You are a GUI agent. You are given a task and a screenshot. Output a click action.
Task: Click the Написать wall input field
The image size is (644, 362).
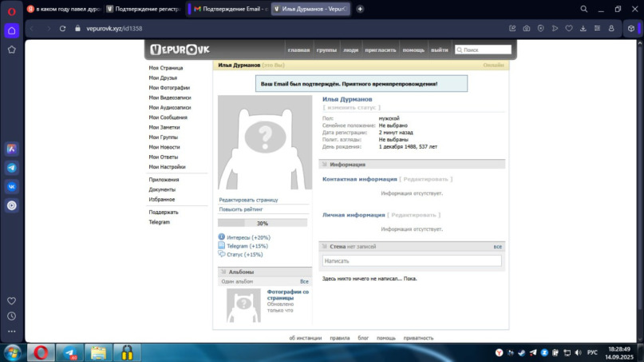pyautogui.click(x=412, y=261)
